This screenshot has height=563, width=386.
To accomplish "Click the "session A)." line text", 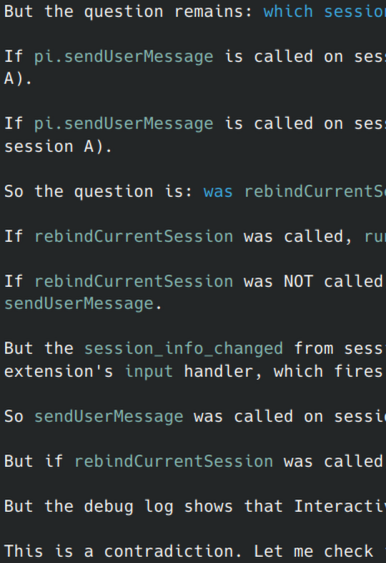I will pyautogui.click(x=58, y=146).
